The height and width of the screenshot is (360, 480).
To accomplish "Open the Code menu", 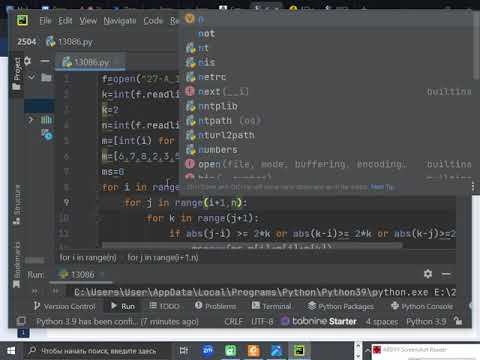I will click(153, 21).
